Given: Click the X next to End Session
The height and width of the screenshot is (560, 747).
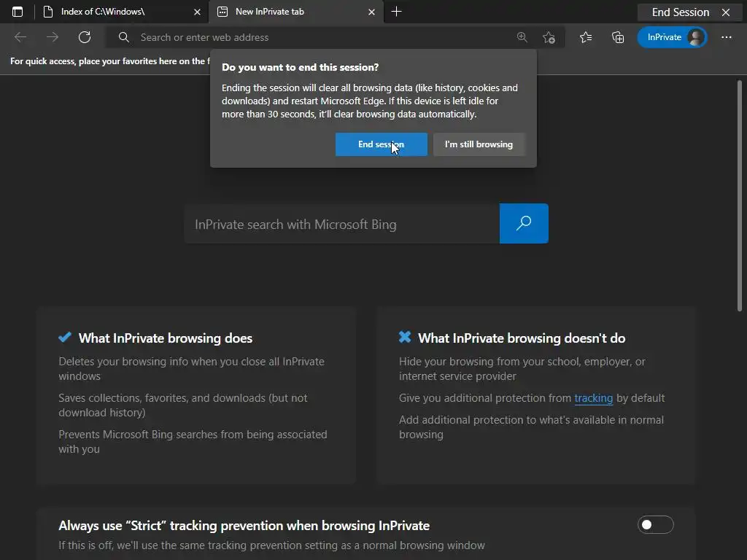Looking at the screenshot, I should 726,12.
